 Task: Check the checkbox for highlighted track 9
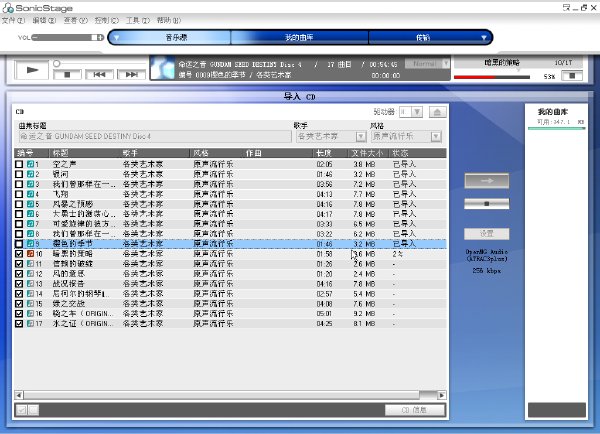point(19,244)
